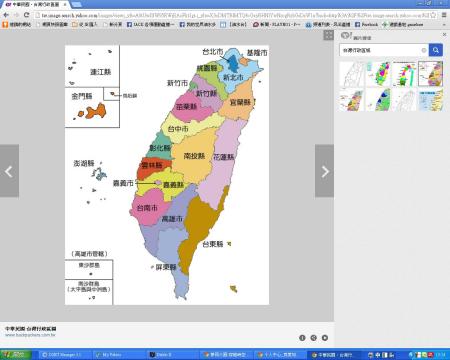Open the Chrome hamburger menu
450x360 pixels.
tap(444, 15)
